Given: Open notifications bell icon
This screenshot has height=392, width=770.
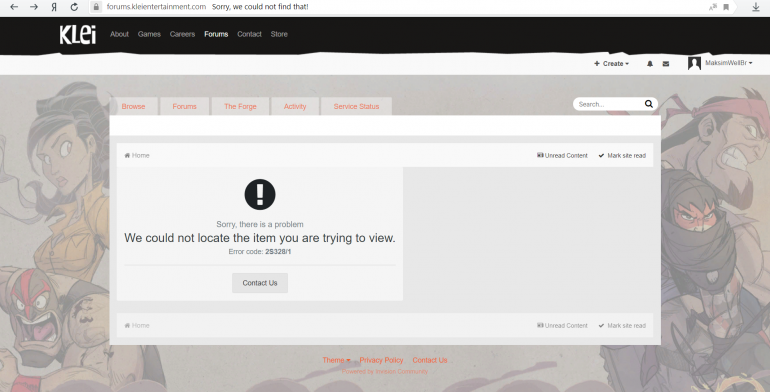Looking at the screenshot, I should (650, 64).
